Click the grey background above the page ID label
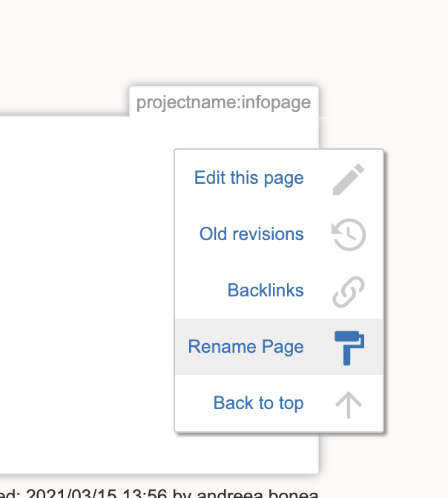 point(223,44)
